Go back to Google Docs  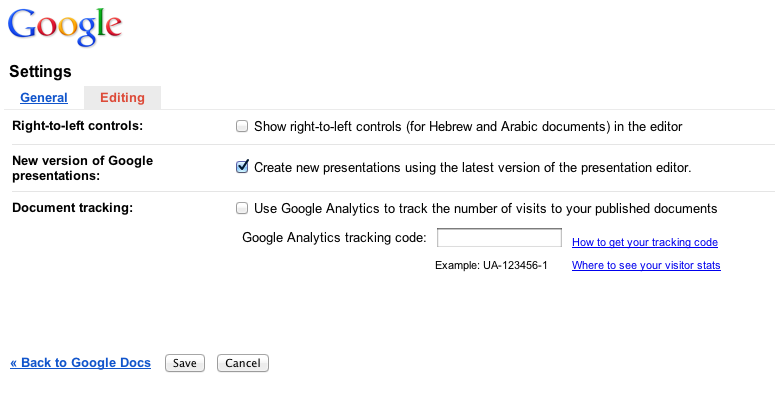click(80, 363)
